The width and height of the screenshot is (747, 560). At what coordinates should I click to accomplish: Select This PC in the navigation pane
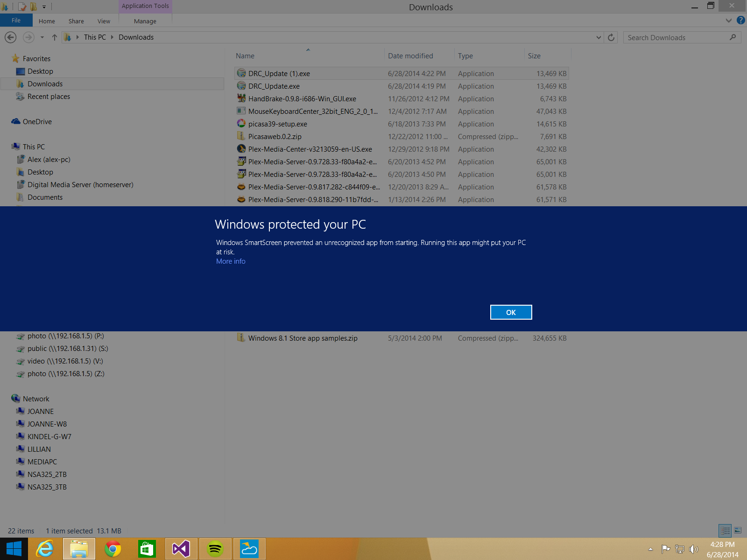(x=34, y=147)
